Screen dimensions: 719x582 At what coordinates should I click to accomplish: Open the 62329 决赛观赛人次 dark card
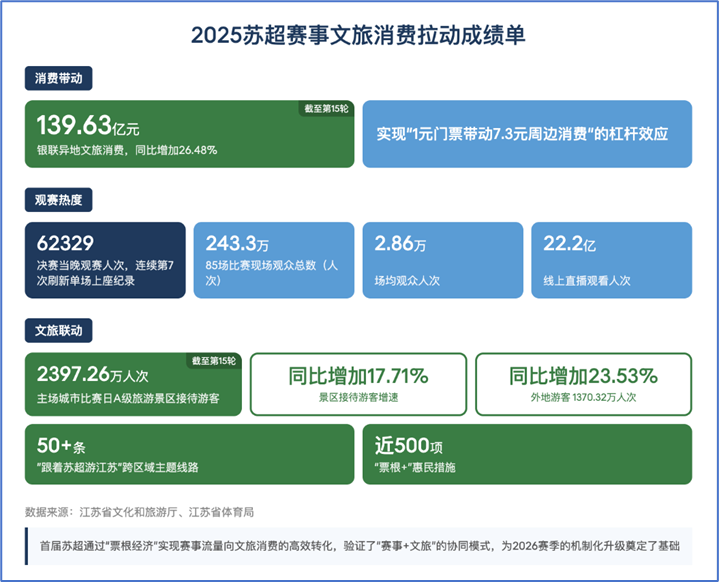point(105,260)
